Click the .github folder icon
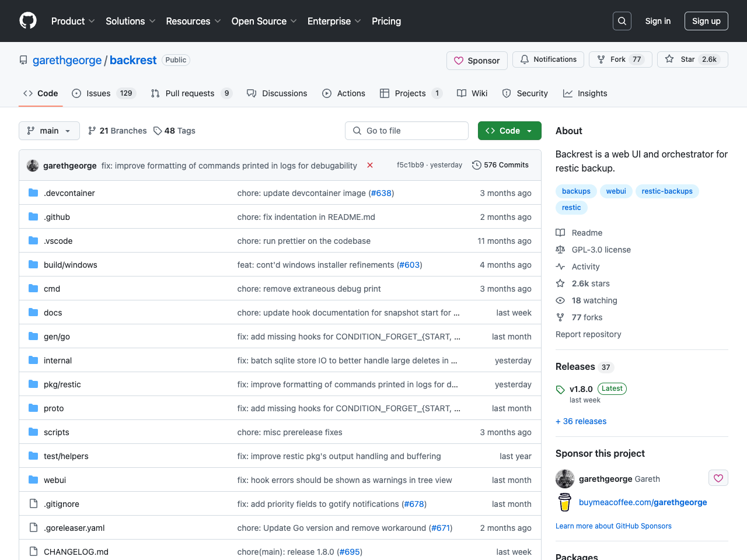The image size is (747, 560). [x=33, y=216]
